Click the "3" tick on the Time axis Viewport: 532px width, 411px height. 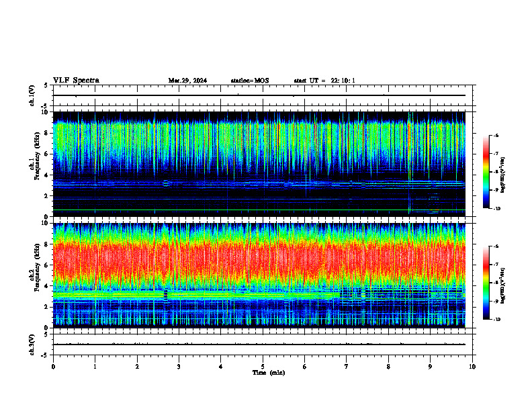[x=179, y=367]
